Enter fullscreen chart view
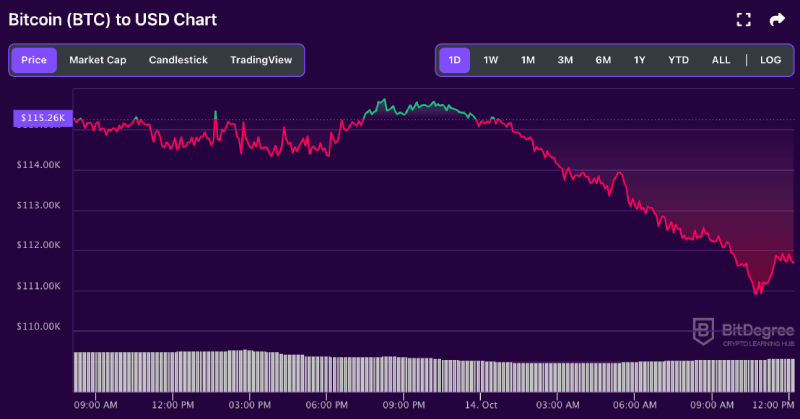The width and height of the screenshot is (800, 419). 743,19
